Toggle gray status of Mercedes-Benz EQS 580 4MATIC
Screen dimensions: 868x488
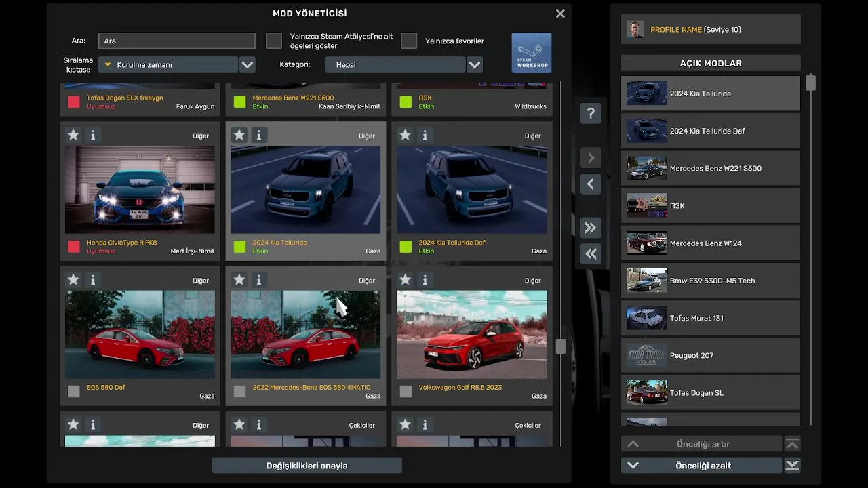pos(239,391)
